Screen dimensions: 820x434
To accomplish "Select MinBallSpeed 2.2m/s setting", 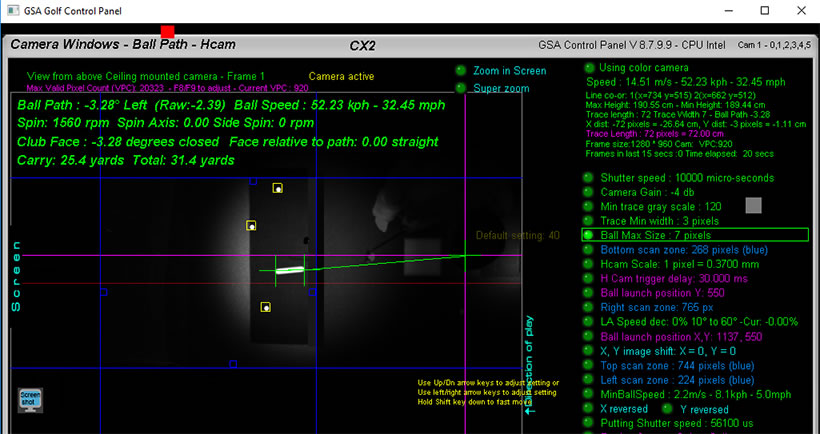I will 589,394.
